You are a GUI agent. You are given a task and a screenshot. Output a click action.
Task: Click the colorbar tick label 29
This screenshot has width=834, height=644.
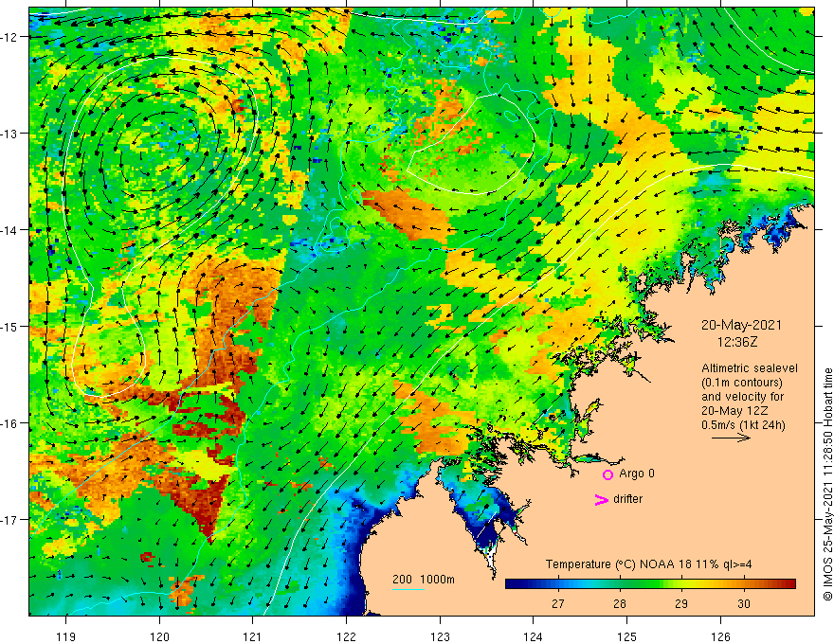point(681,603)
